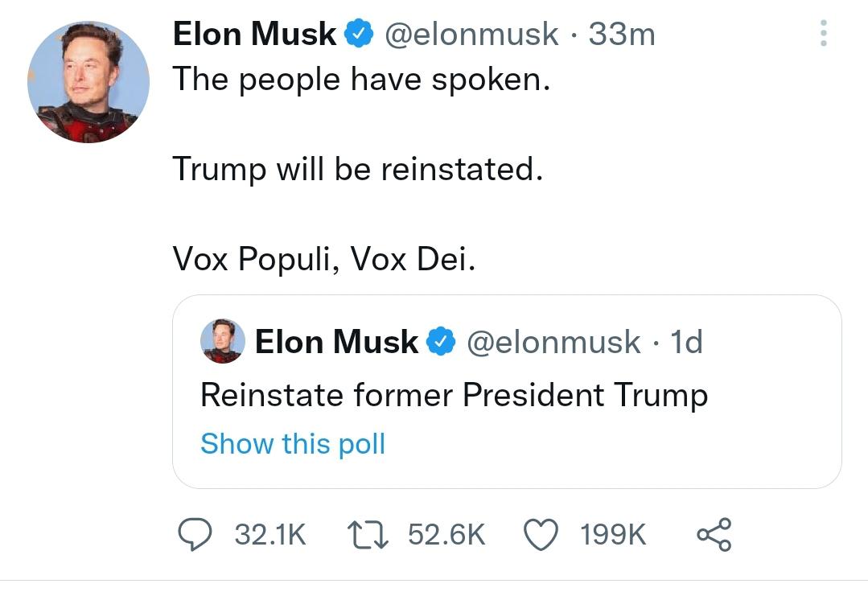Click the share icon below the tweet
The height and width of the screenshot is (592, 868).
pyautogui.click(x=714, y=535)
